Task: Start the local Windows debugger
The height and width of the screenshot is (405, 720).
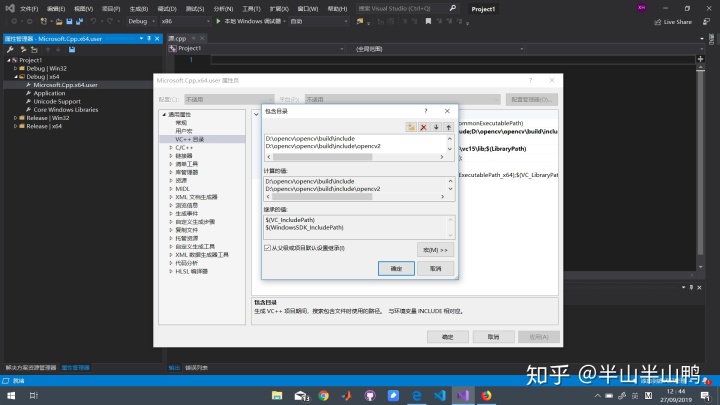Action: point(250,21)
